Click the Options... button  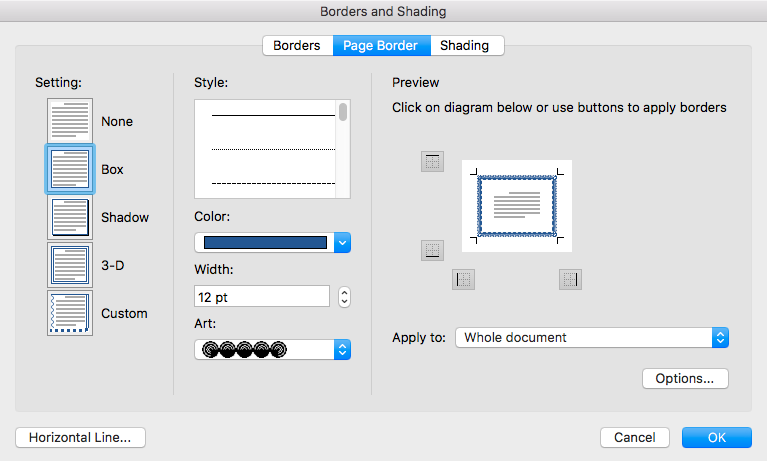[685, 378]
